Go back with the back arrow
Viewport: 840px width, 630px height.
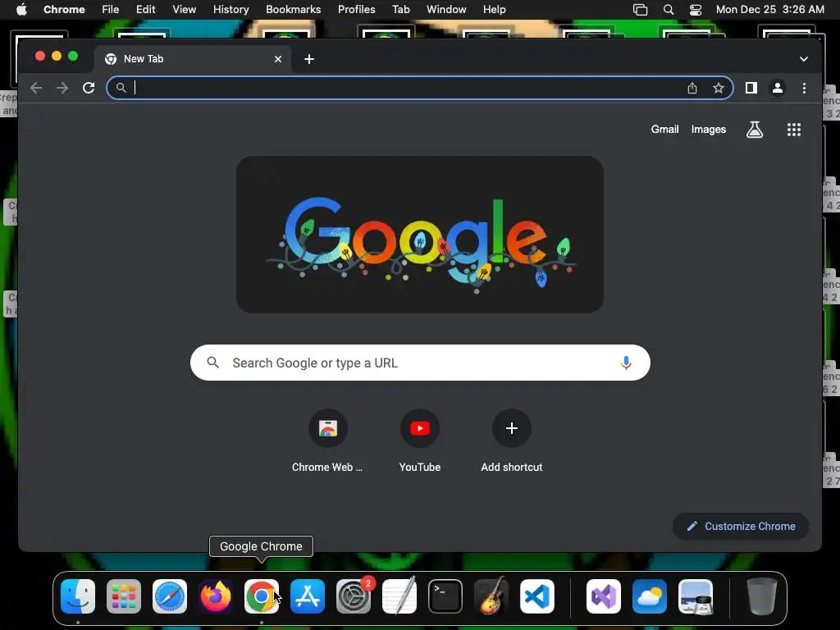pyautogui.click(x=36, y=88)
